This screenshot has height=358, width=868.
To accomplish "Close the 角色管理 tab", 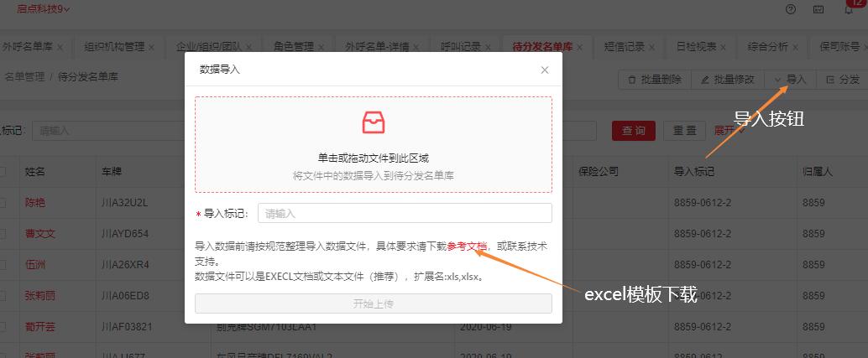I will click(321, 48).
